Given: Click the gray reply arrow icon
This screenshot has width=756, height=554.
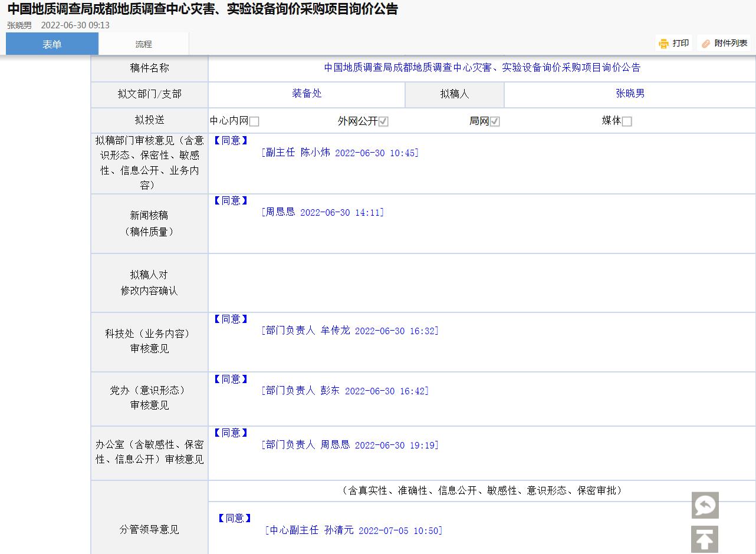Looking at the screenshot, I should point(705,505).
